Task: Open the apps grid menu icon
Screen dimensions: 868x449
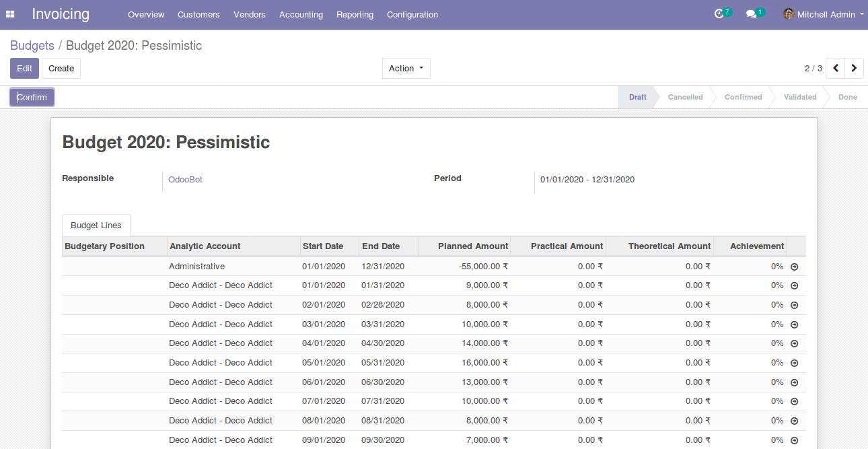Action: pos(10,14)
